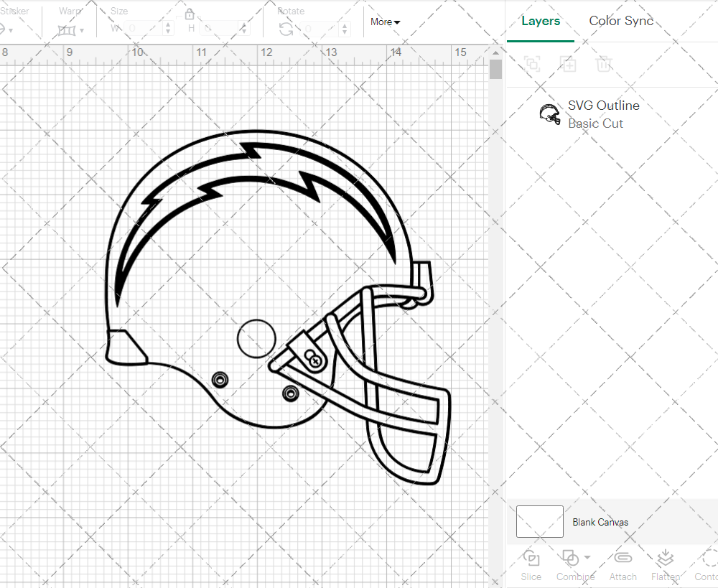Delete selection with the trash icon

click(x=605, y=64)
